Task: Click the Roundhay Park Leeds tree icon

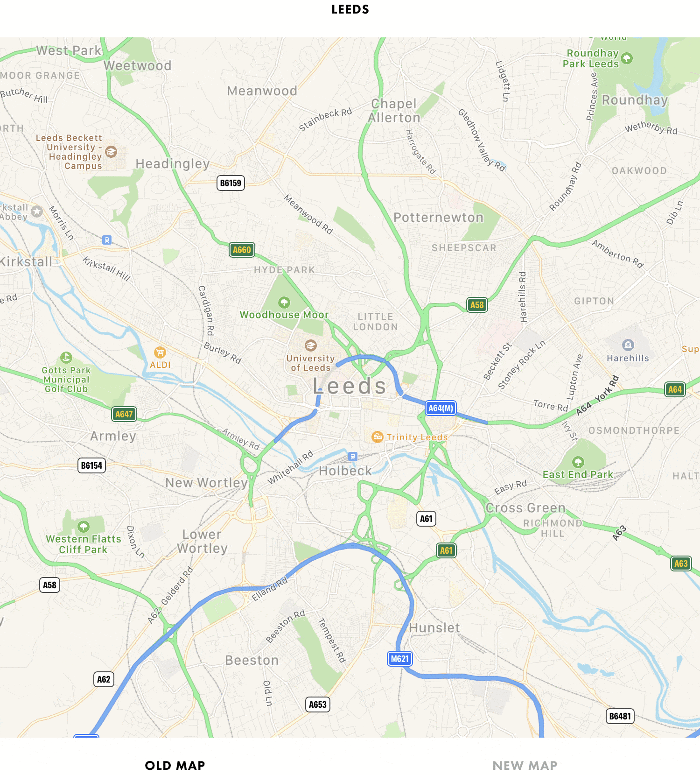Action: pos(627,58)
